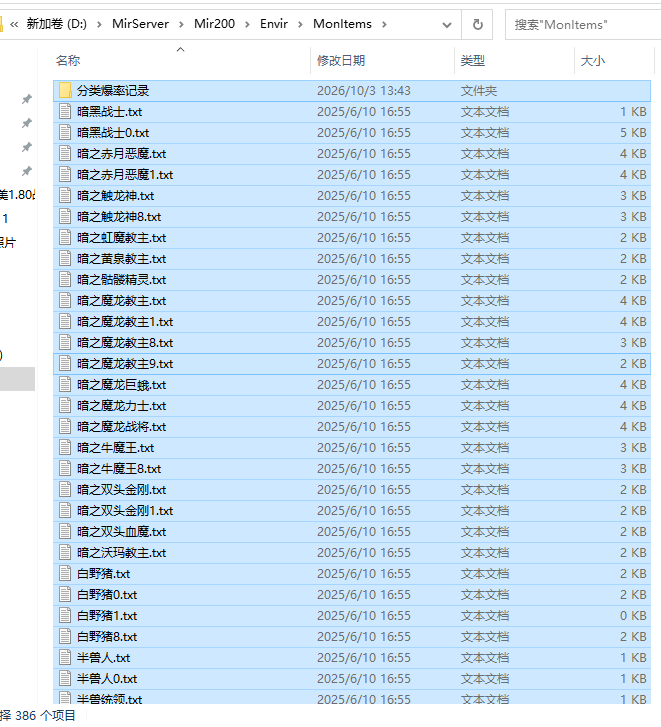Click the folder name 分类爆率记录
The width and height of the screenshot is (661, 727).
pyautogui.click(x=113, y=90)
